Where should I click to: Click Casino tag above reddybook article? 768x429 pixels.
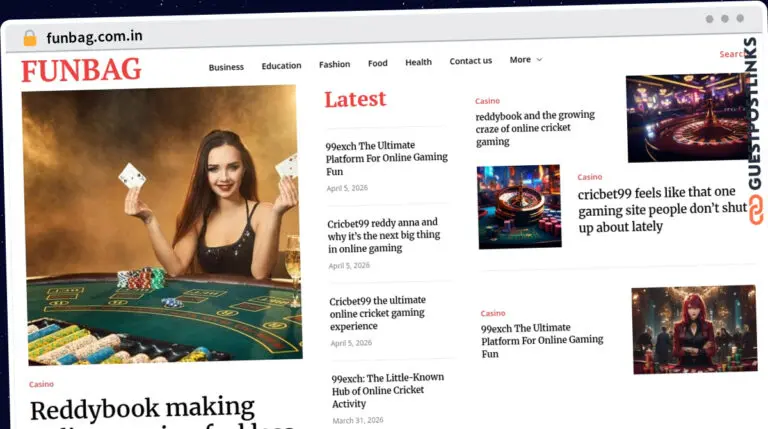[x=487, y=101]
